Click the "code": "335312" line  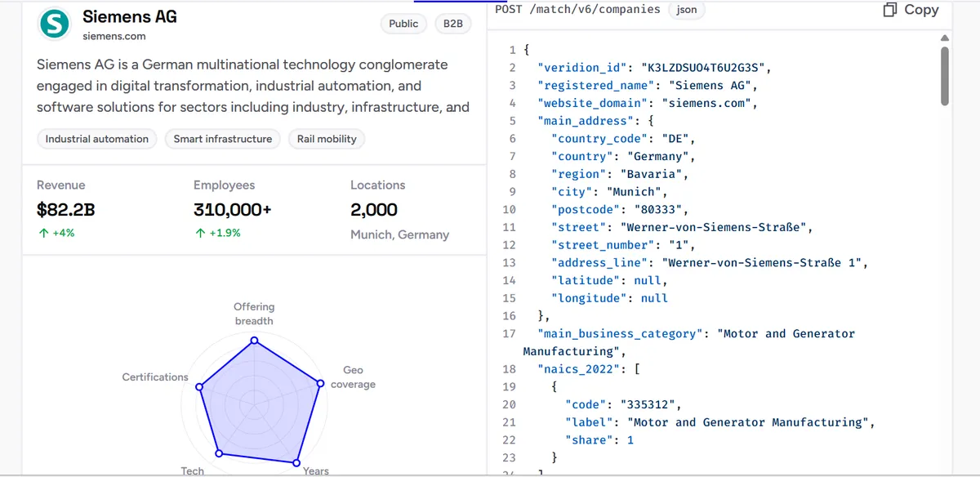[623, 405]
